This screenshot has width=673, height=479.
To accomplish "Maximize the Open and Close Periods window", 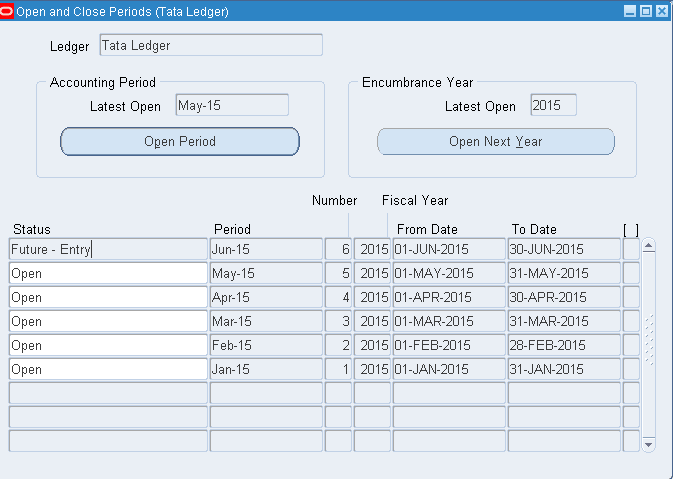I will click(x=646, y=12).
